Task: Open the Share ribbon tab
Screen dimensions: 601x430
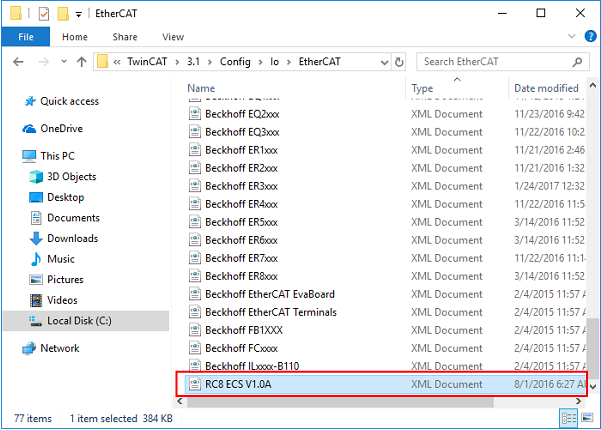Action: click(124, 37)
